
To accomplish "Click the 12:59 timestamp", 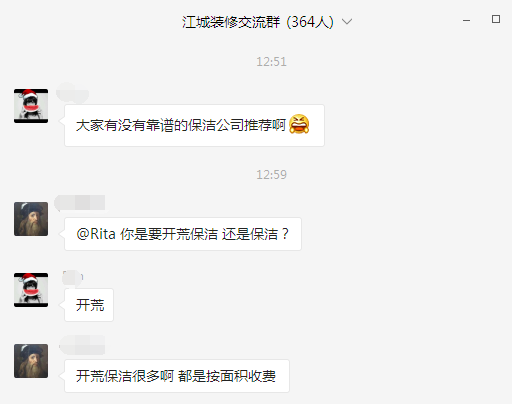I will coord(271,175).
